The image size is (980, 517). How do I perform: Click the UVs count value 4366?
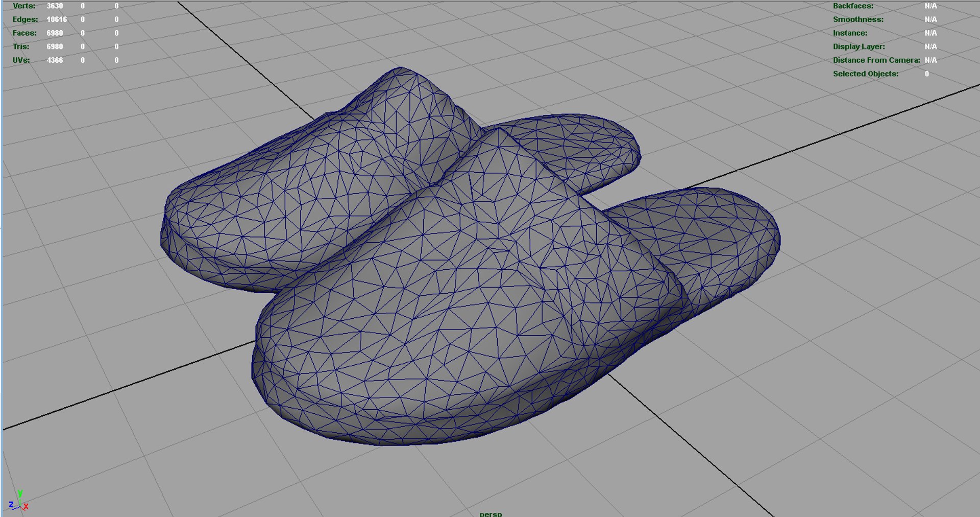pyautogui.click(x=55, y=60)
